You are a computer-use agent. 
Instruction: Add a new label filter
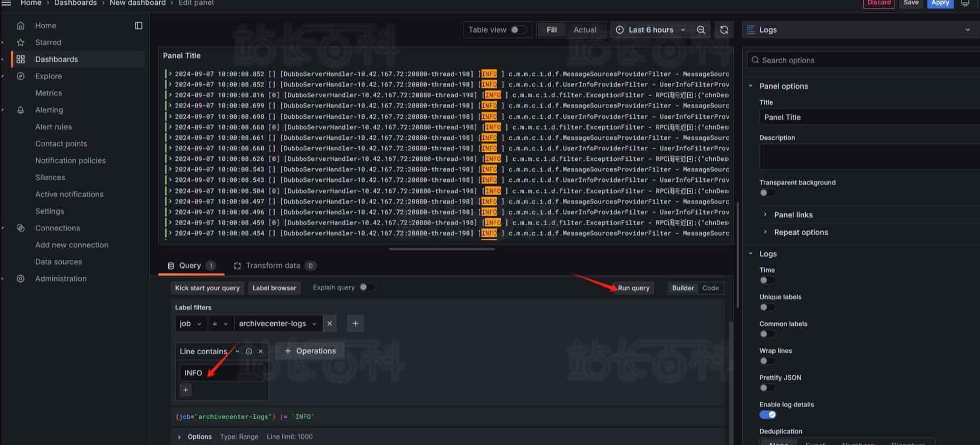pos(355,323)
